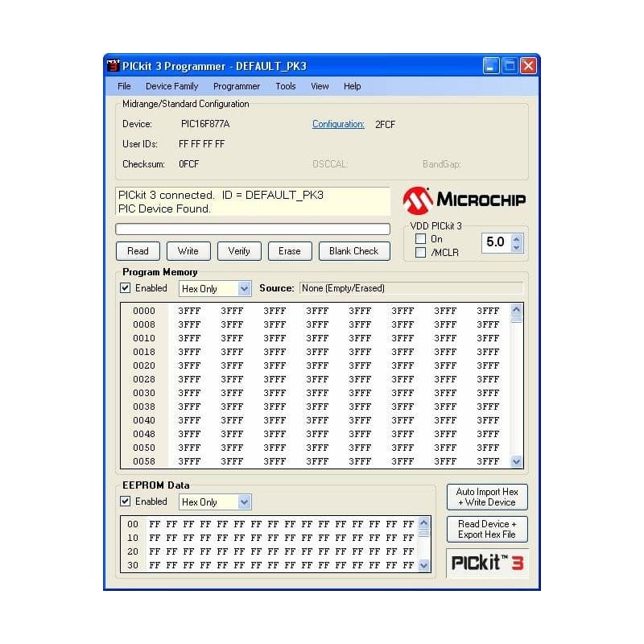Click the Microchip logo

tap(464, 200)
